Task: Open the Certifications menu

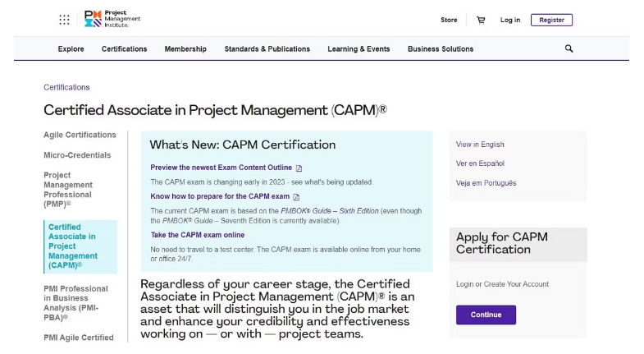Action: pos(124,49)
